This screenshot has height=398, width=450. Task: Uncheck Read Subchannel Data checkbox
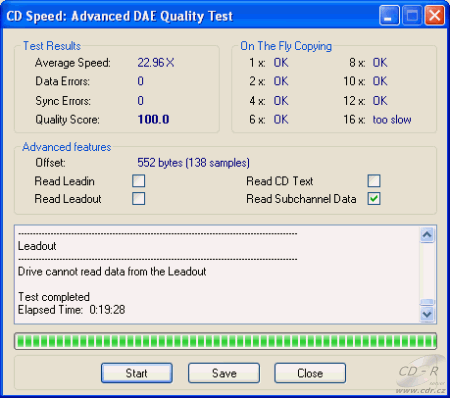point(374,199)
